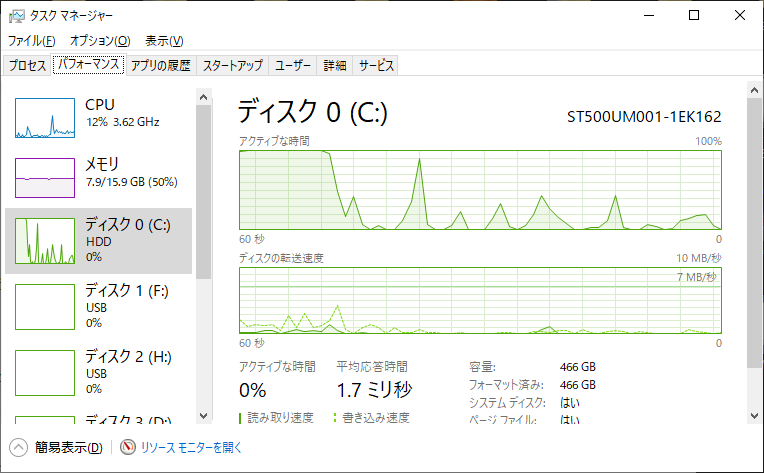764x473 pixels.
Task: Collapse view with 簡易表示 chevron button
Action: (18, 448)
